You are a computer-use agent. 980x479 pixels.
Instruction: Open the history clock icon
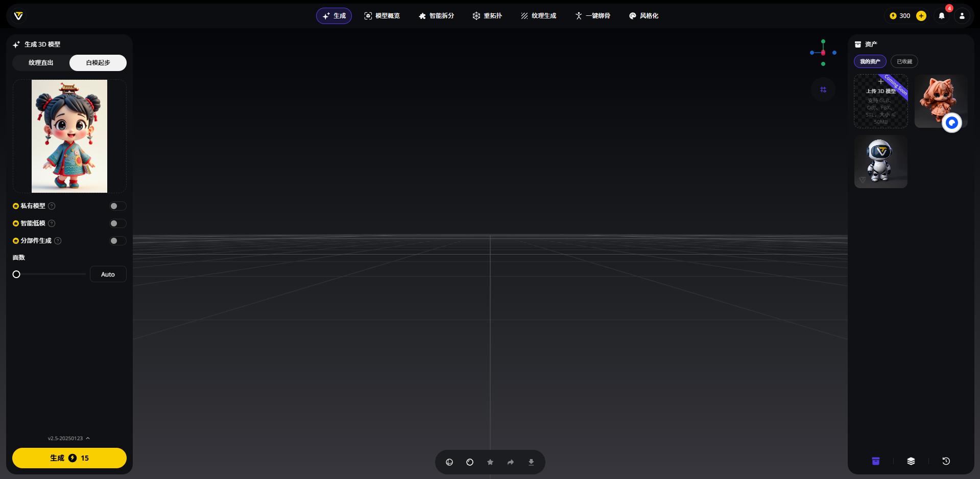[x=946, y=461]
